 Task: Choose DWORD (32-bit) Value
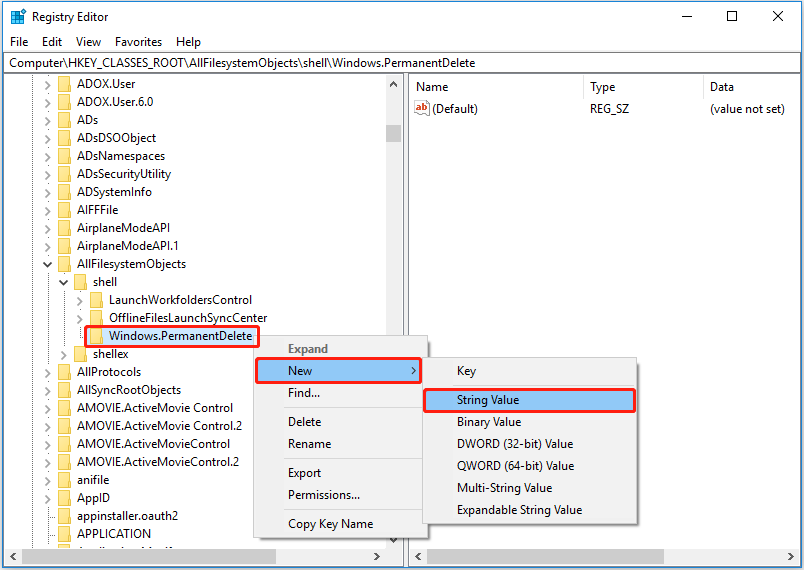pyautogui.click(x=529, y=444)
